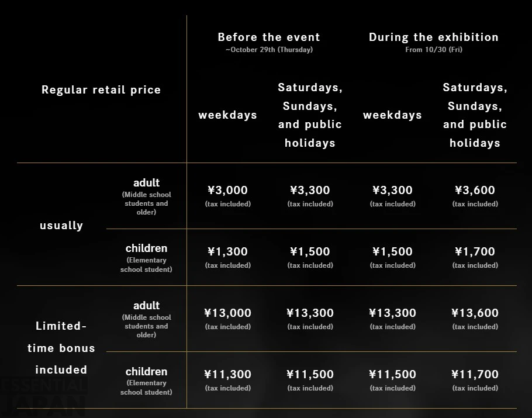Click the ¥1,300 children weekday price
Image resolution: width=532 pixels, height=418 pixels.
click(227, 251)
